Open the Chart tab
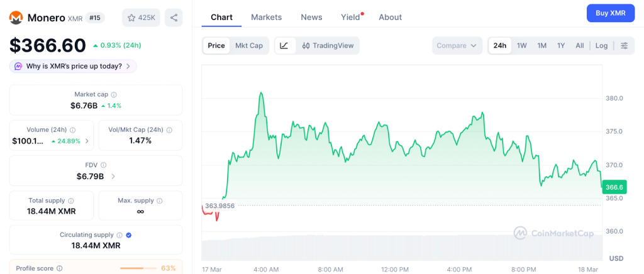Screen dimensions: 644x274 coord(221,17)
